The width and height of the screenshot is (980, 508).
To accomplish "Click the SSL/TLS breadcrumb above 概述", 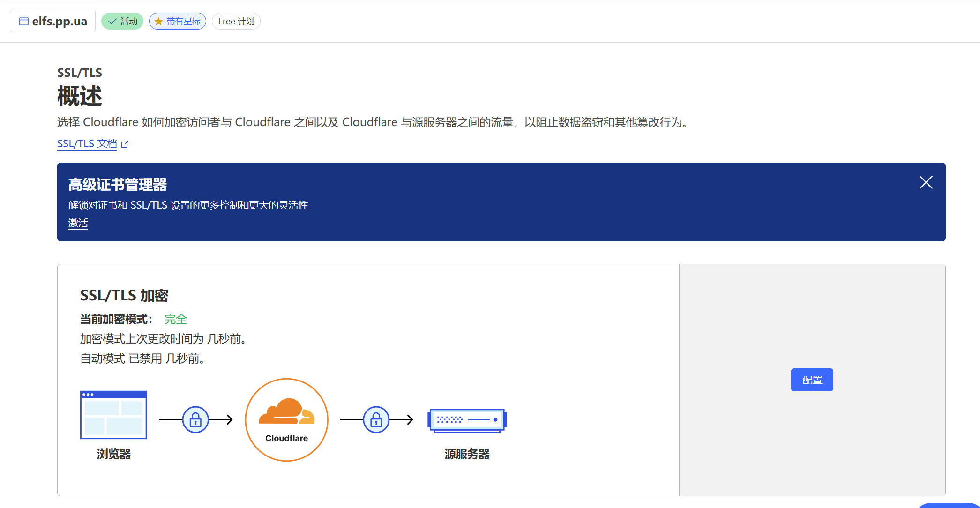I will 80,73.
